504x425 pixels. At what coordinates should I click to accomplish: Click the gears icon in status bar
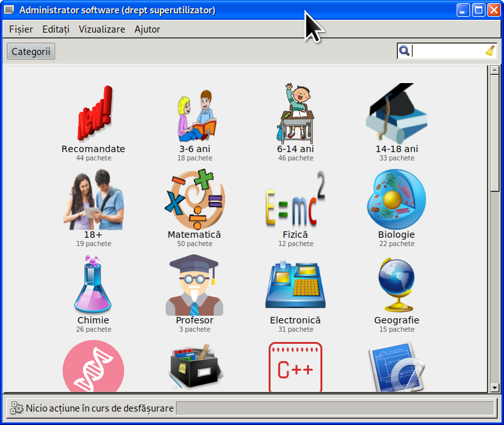pyautogui.click(x=17, y=408)
